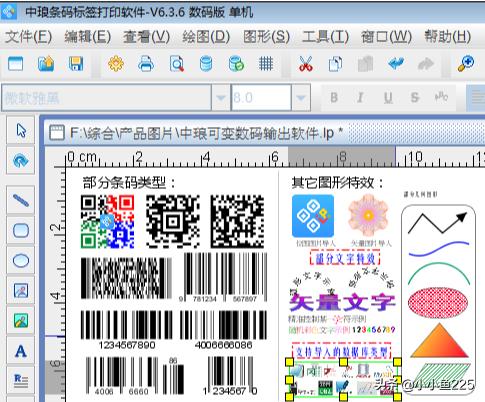Select the blue app logo bitmap image

click(313, 216)
